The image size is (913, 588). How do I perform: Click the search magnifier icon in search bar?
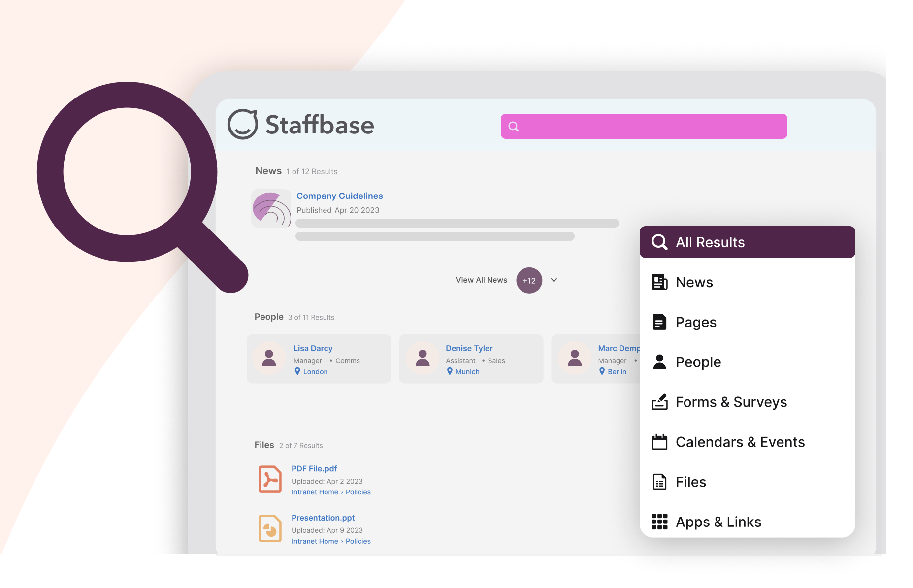(514, 127)
